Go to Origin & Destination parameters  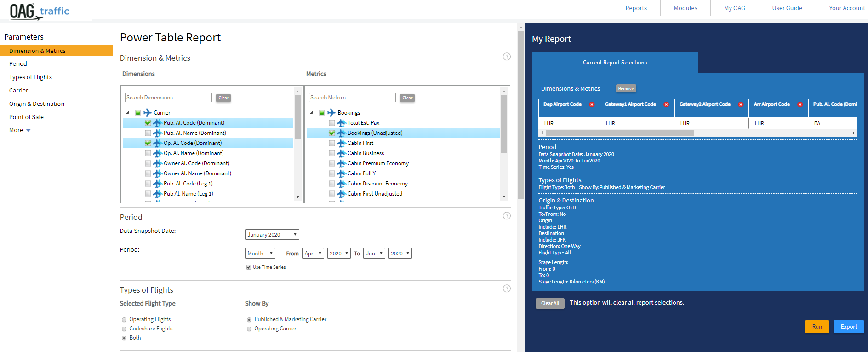[x=37, y=104]
